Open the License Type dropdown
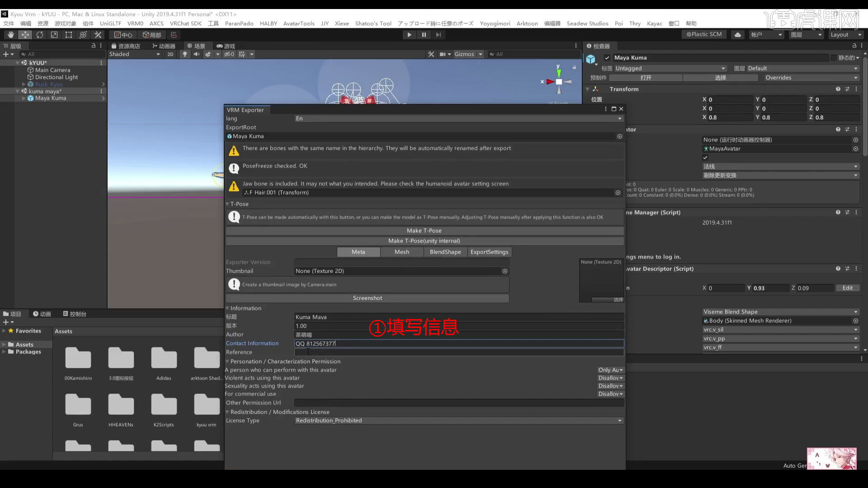Image resolution: width=868 pixels, height=488 pixels. point(458,420)
